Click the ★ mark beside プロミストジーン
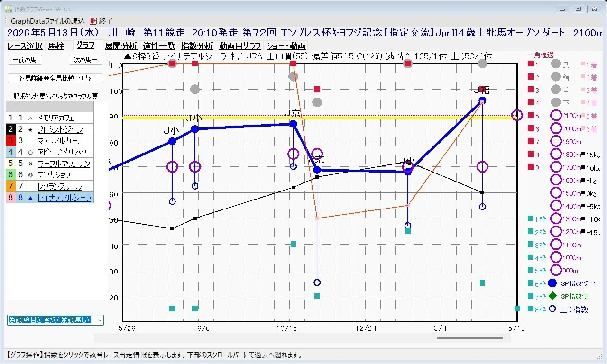This screenshot has width=607, height=364. click(30, 129)
